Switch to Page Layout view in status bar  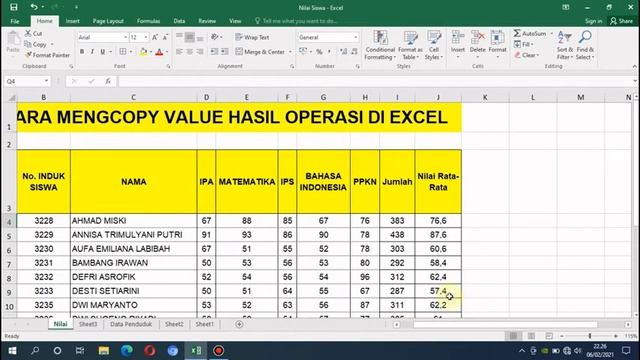(531, 336)
